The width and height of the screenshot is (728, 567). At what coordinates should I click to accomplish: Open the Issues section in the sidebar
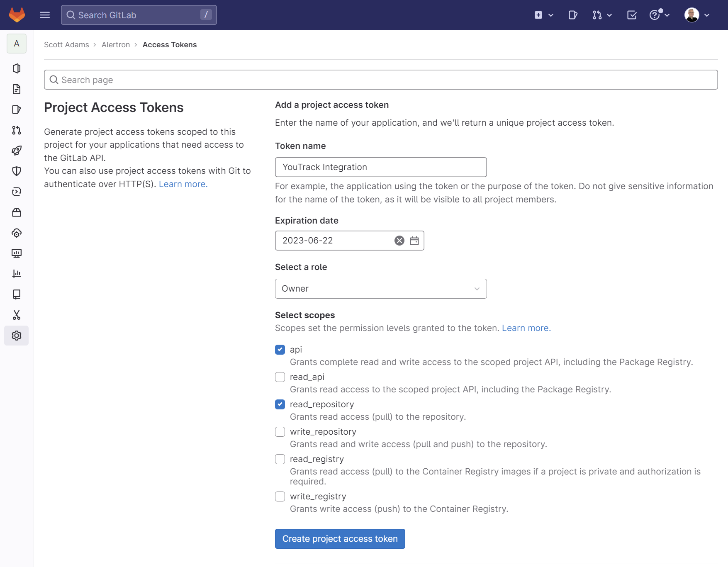17,110
